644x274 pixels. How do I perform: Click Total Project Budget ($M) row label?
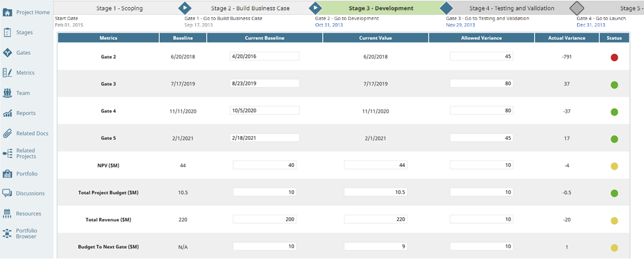click(108, 193)
